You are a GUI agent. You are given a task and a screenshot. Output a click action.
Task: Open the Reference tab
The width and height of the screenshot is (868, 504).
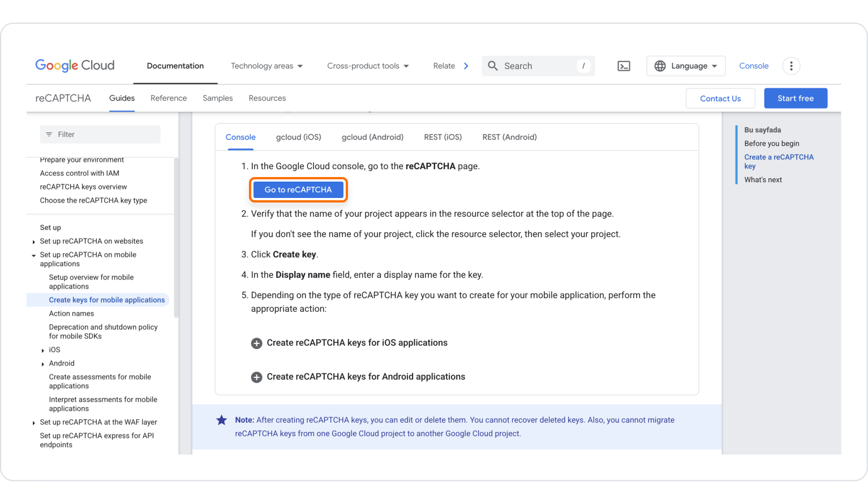169,98
